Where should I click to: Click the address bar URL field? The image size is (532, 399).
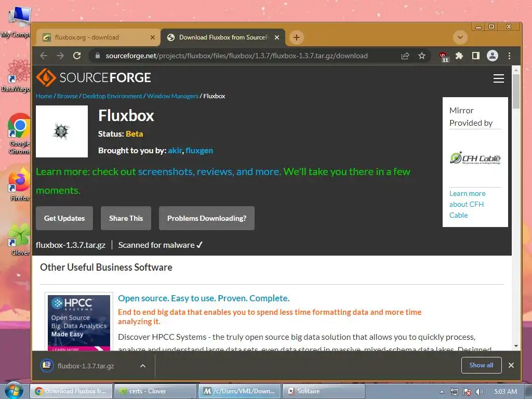coord(236,56)
